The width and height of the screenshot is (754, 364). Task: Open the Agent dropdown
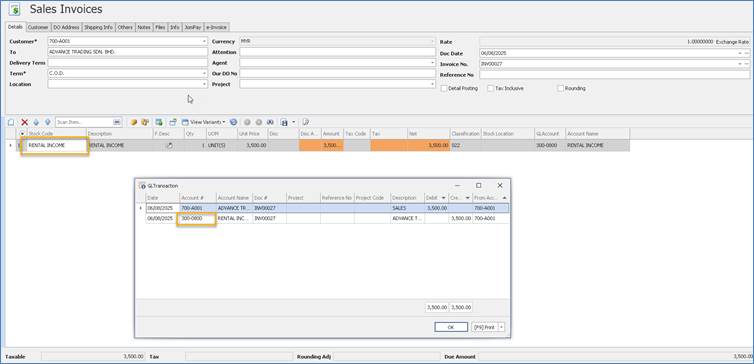point(432,63)
